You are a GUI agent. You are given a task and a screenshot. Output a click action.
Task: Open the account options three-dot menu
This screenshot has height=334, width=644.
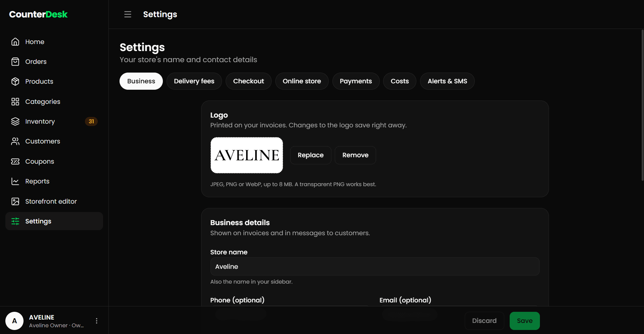pos(97,321)
